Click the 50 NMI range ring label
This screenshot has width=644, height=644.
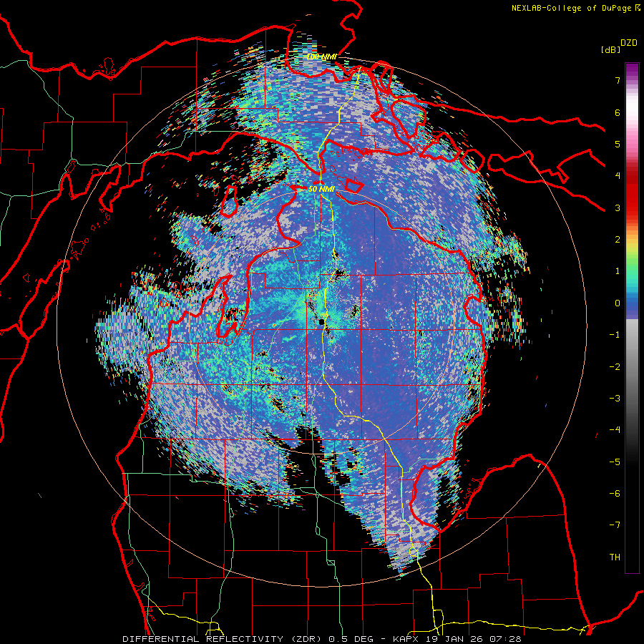pyautogui.click(x=321, y=189)
